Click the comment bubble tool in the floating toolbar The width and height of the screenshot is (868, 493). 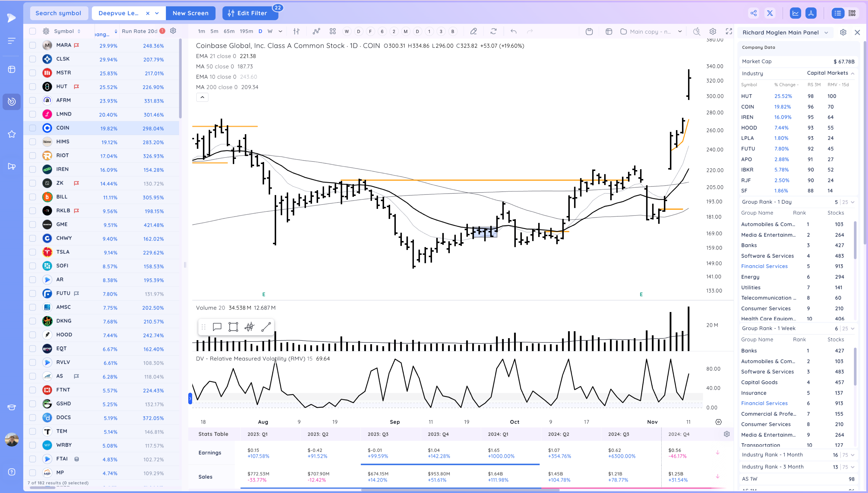[x=217, y=327]
